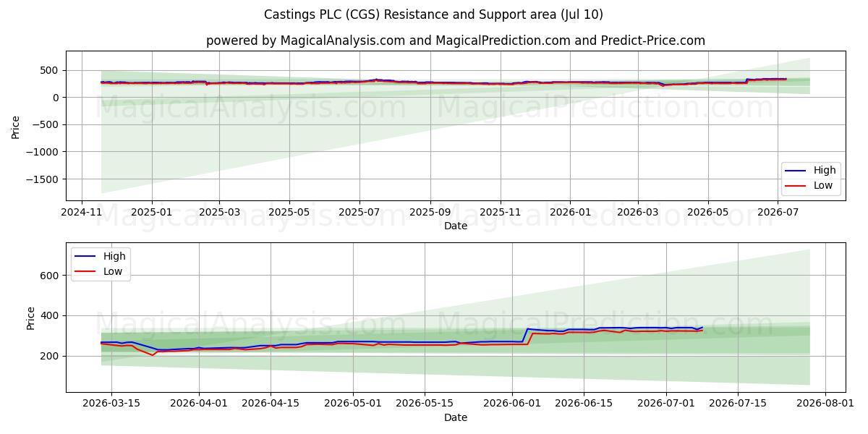Click the '2025-07' tick label
The image size is (868, 434).
point(359,212)
